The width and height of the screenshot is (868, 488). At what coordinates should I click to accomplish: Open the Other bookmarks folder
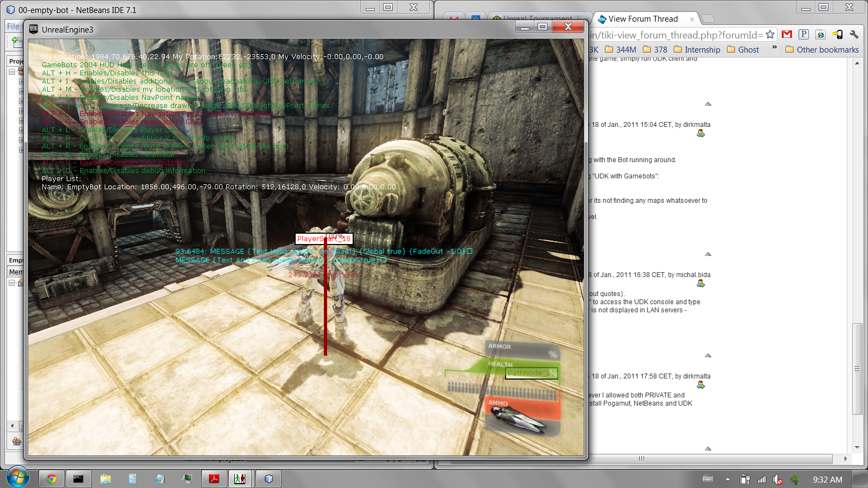pyautogui.click(x=822, y=49)
